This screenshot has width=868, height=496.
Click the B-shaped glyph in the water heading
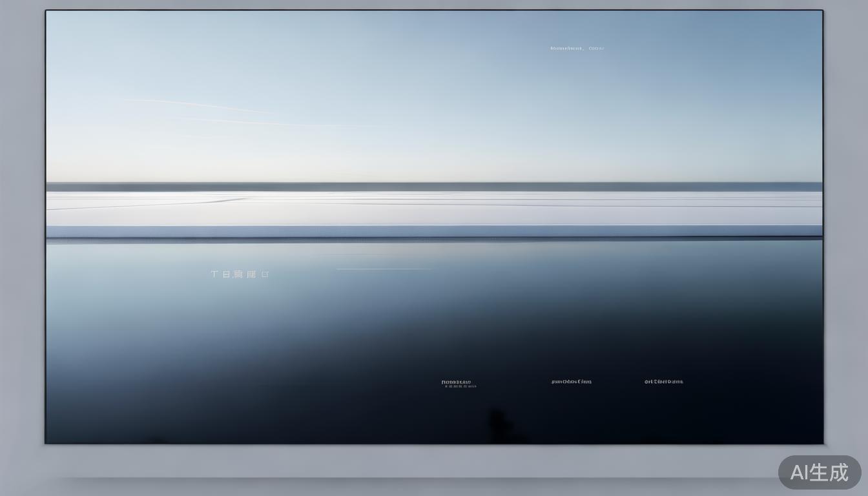pyautogui.click(x=226, y=274)
